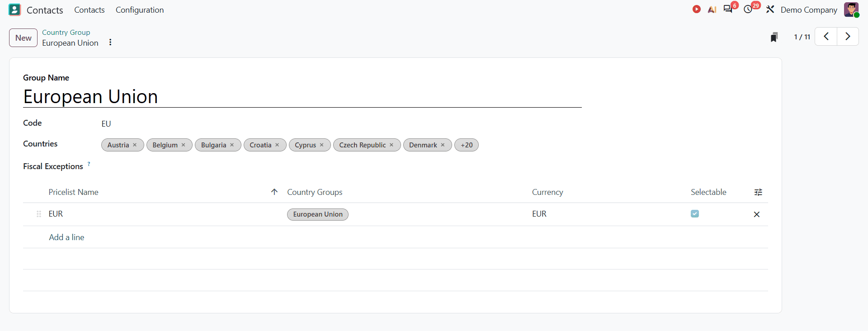This screenshot has width=868, height=331.
Task: Create a New record
Action: (x=23, y=38)
